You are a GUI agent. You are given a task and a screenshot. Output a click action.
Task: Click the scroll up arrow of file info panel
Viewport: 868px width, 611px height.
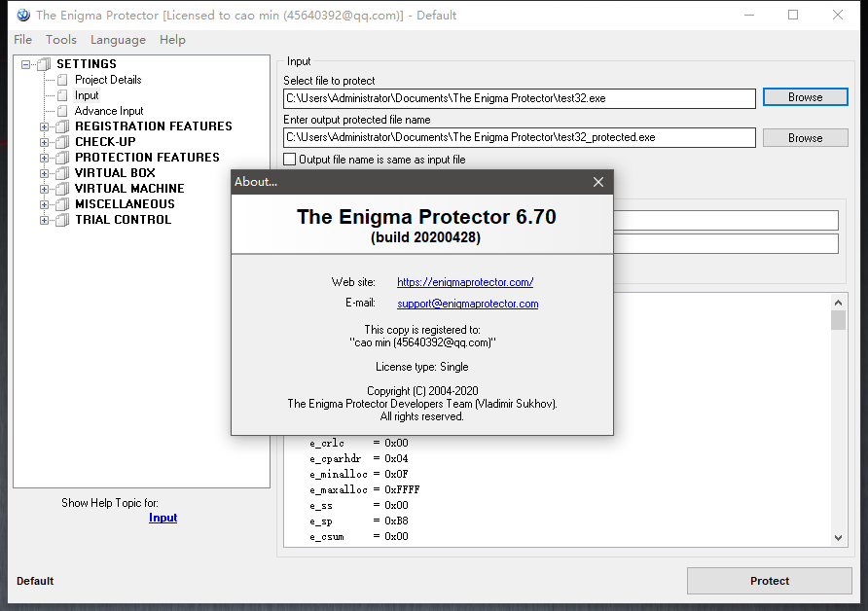(838, 303)
